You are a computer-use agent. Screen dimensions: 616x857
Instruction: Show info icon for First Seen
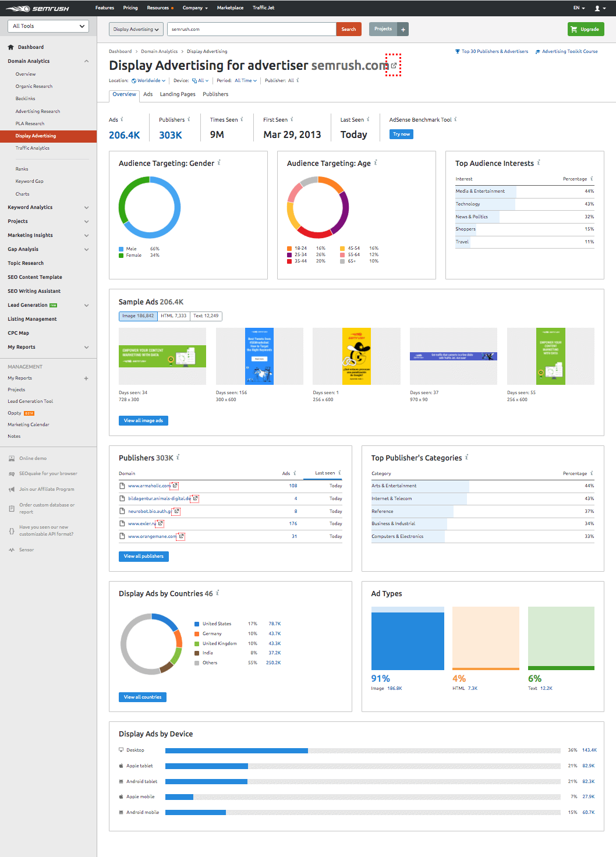[292, 119]
